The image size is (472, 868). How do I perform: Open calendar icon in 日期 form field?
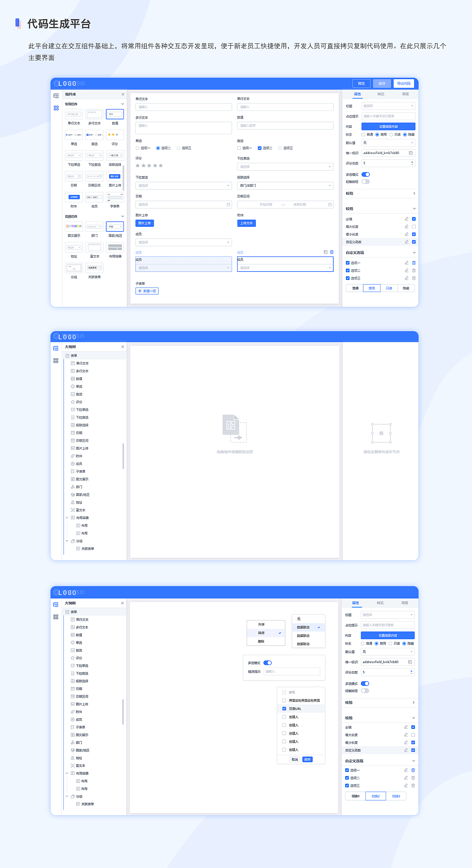tap(228, 204)
